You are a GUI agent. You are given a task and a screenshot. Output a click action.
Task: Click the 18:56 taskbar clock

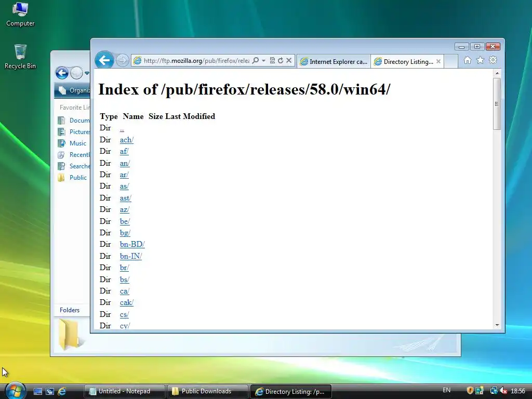tap(518, 391)
